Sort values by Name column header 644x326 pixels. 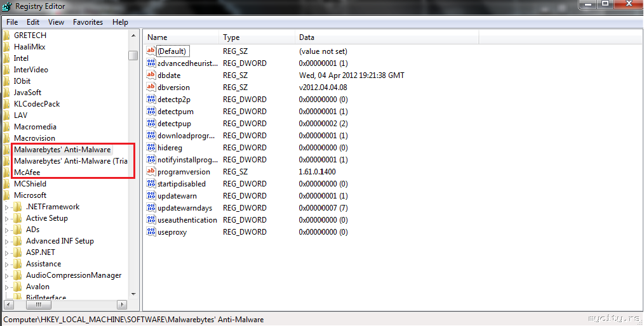point(181,37)
